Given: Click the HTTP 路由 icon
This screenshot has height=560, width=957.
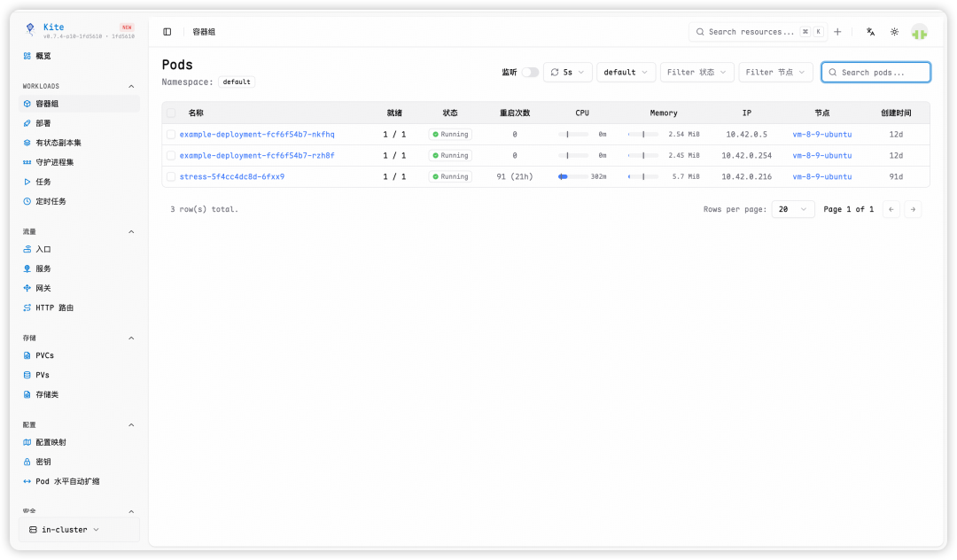Looking at the screenshot, I should (x=27, y=307).
